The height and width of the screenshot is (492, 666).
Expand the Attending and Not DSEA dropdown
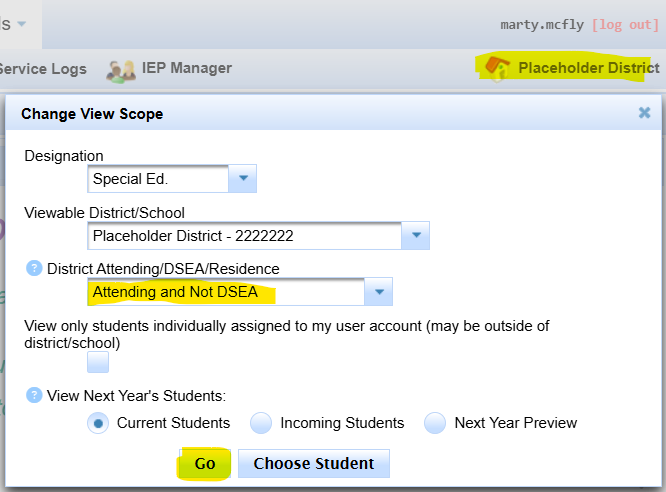point(378,292)
